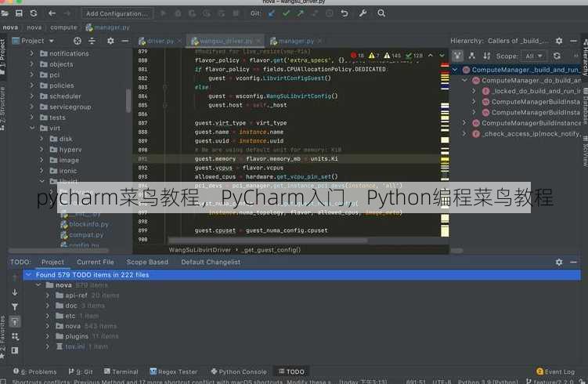The width and height of the screenshot is (588, 384).
Task: Toggle group-by option icon in TODO panel
Action: coord(15,336)
